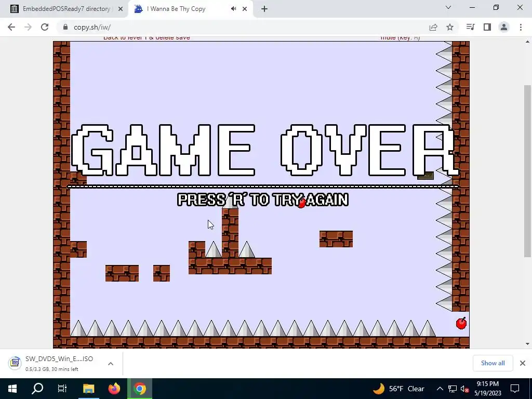Open the media control icon in toolbar
The width and height of the screenshot is (532, 399).
(x=471, y=27)
